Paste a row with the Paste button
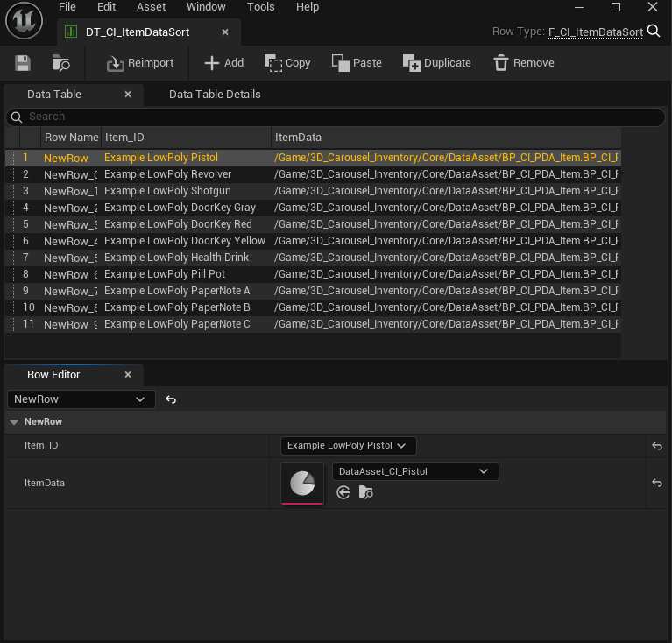This screenshot has width=672, height=643. pyautogui.click(x=357, y=63)
